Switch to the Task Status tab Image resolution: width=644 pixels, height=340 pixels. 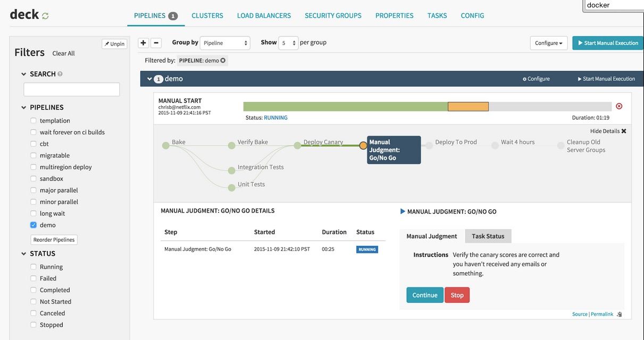pos(488,236)
